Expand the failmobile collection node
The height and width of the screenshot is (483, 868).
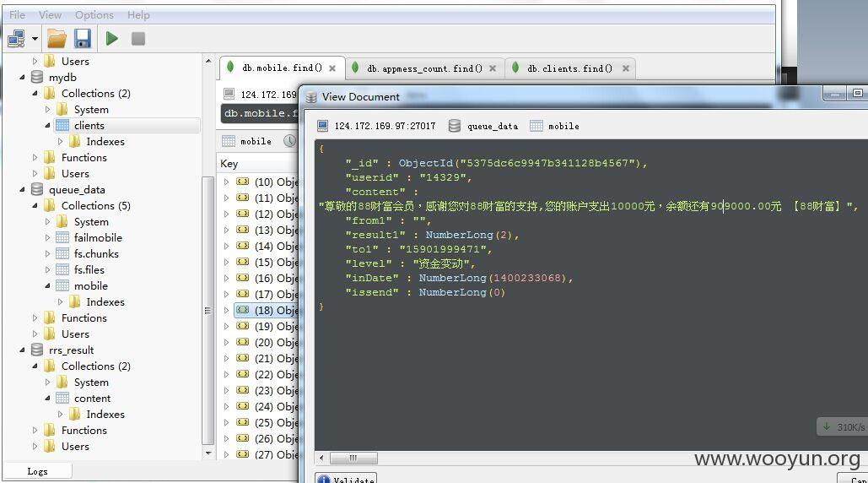[x=47, y=237]
